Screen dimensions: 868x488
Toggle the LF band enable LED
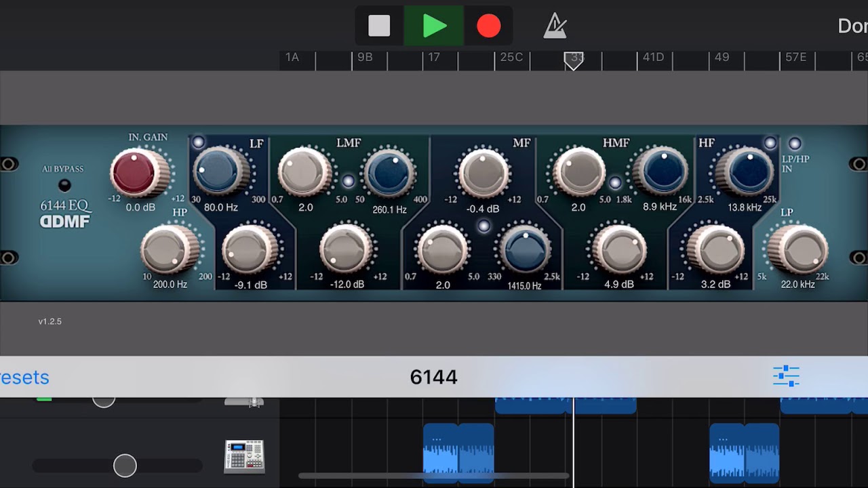point(198,142)
